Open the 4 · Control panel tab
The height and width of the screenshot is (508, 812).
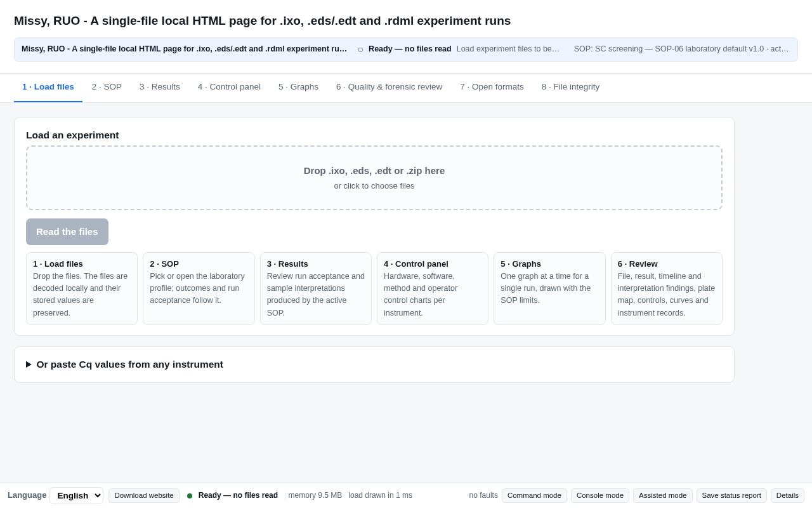[x=229, y=87]
